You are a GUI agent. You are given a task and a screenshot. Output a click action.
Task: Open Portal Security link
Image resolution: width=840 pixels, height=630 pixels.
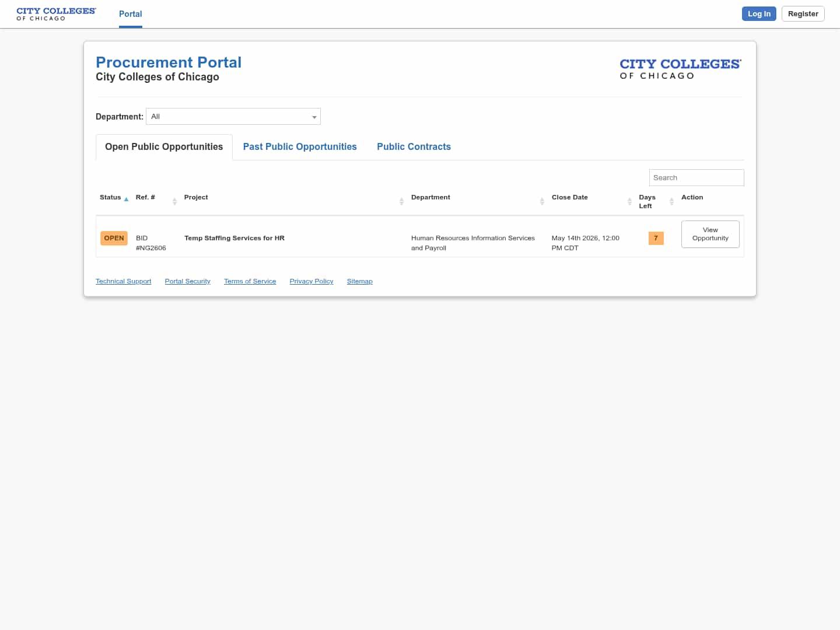coord(187,281)
